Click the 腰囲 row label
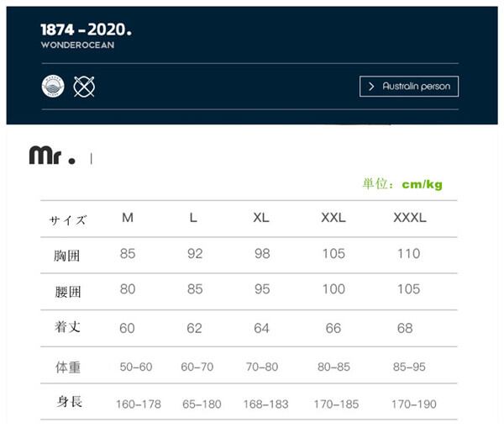 click(67, 291)
